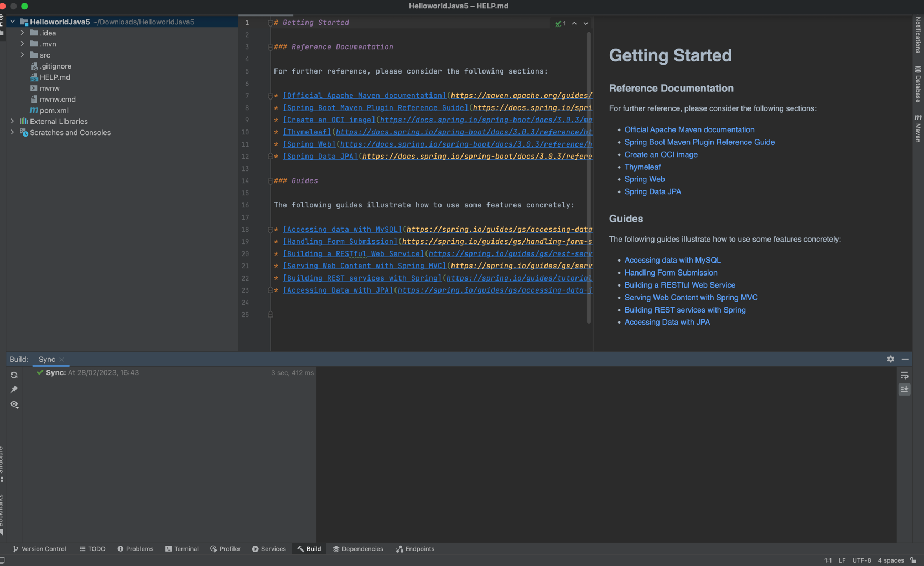Open Spring Data JPA link in preview
Screen dimensions: 924x566
(x=652, y=191)
